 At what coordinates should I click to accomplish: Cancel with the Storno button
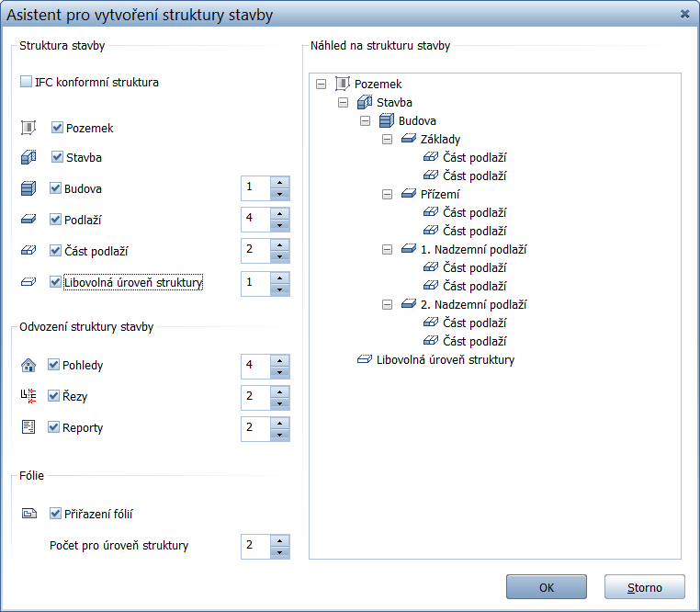644,587
